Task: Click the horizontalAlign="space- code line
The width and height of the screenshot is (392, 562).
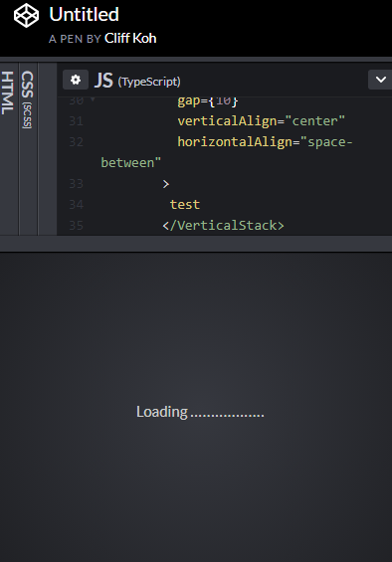Action: point(265,142)
